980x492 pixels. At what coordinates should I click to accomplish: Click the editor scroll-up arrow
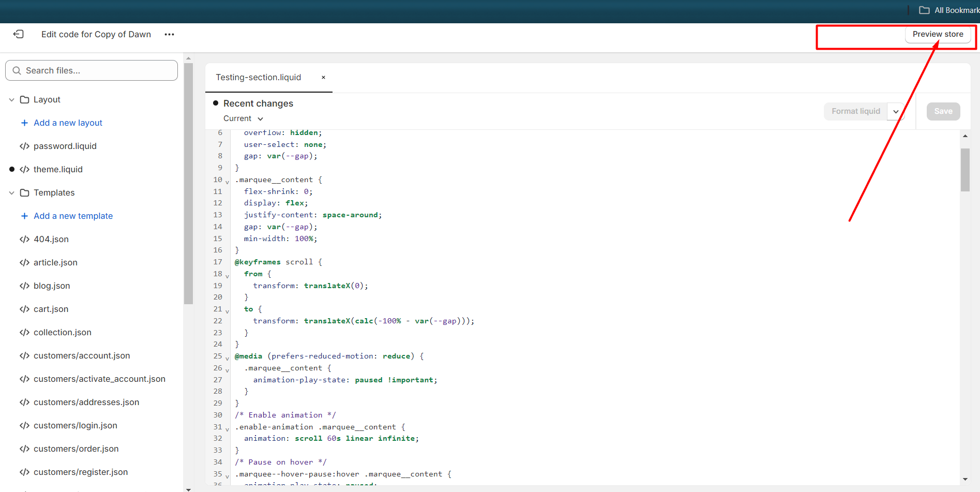[x=965, y=136]
